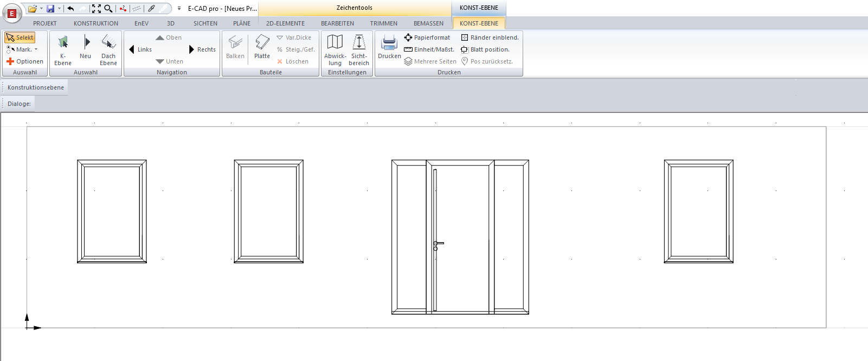The width and height of the screenshot is (868, 361).
Task: Select the door handle in the drawing
Action: pyautogui.click(x=438, y=245)
